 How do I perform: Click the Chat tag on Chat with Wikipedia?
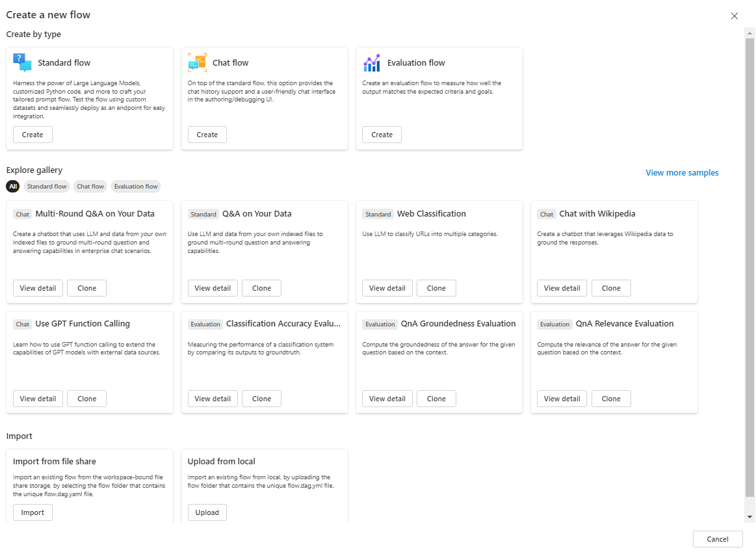coord(547,214)
